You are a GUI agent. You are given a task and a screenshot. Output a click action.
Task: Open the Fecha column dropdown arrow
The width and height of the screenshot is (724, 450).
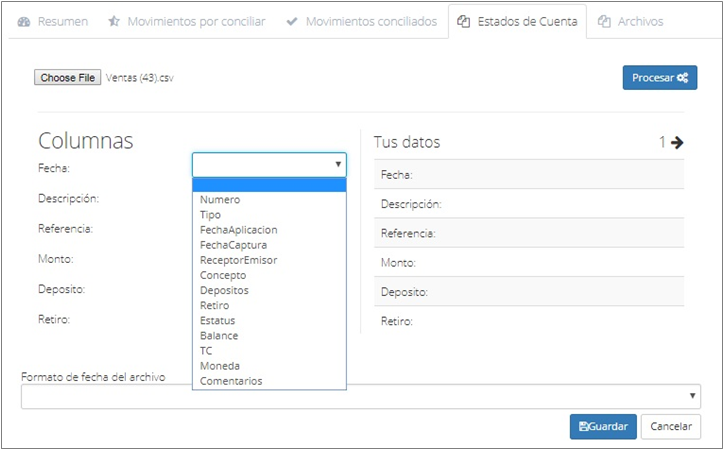click(x=338, y=164)
